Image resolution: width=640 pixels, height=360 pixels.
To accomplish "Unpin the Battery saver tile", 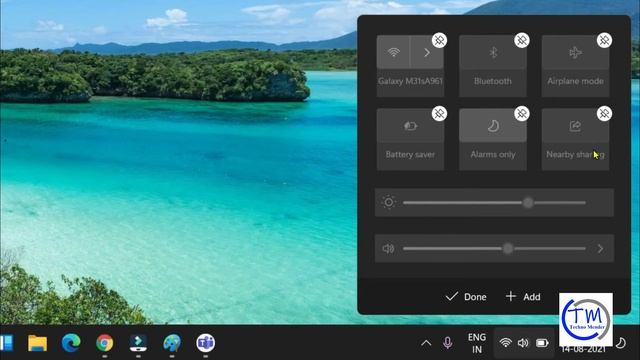I will (x=439, y=113).
